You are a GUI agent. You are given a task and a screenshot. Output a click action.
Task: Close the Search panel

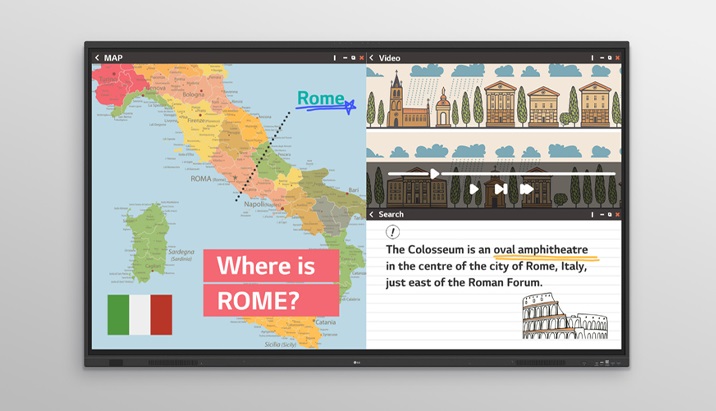(617, 215)
